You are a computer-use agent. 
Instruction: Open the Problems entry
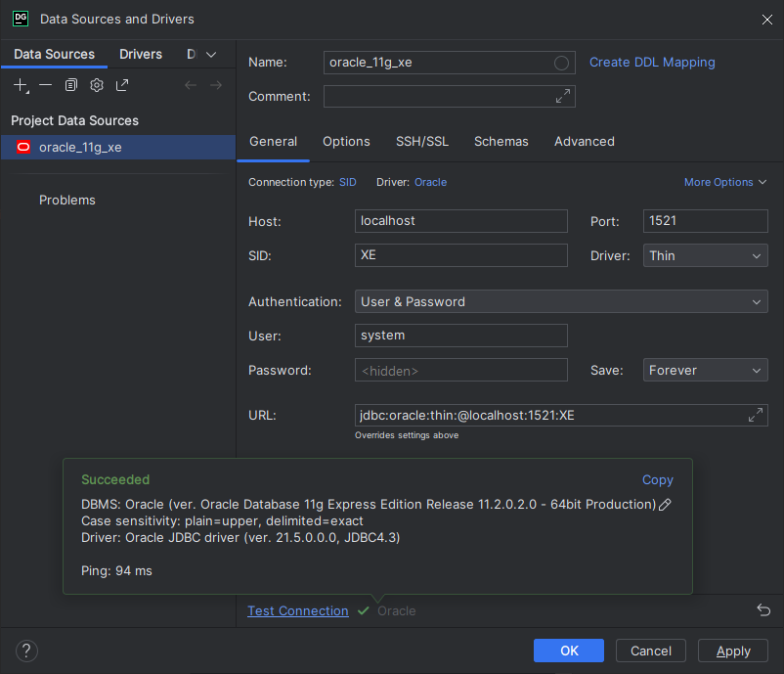pos(67,201)
